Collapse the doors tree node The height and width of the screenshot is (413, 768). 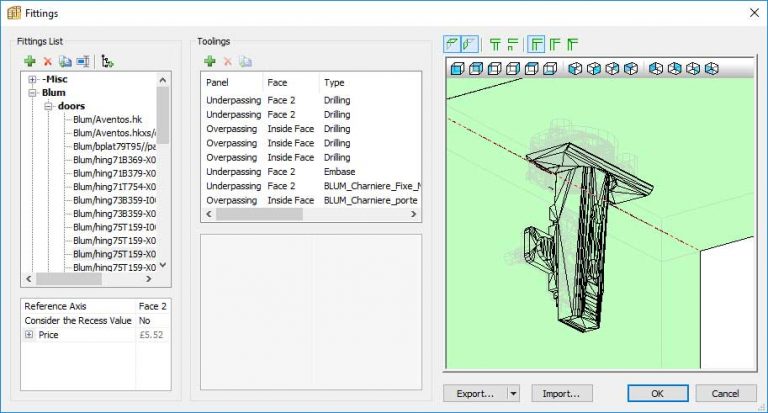point(48,106)
